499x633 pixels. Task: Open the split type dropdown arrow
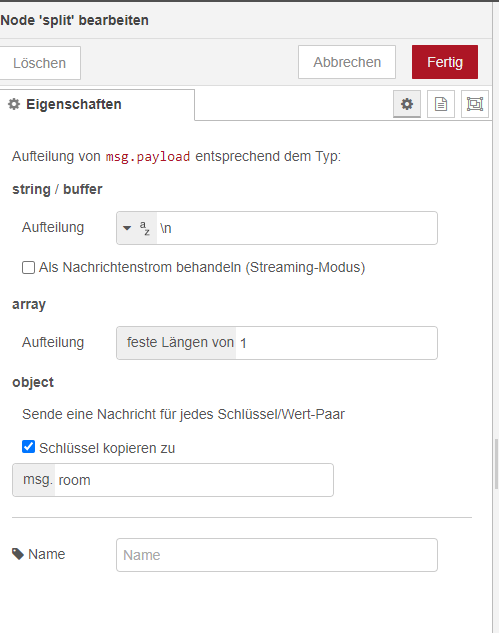click(x=127, y=228)
